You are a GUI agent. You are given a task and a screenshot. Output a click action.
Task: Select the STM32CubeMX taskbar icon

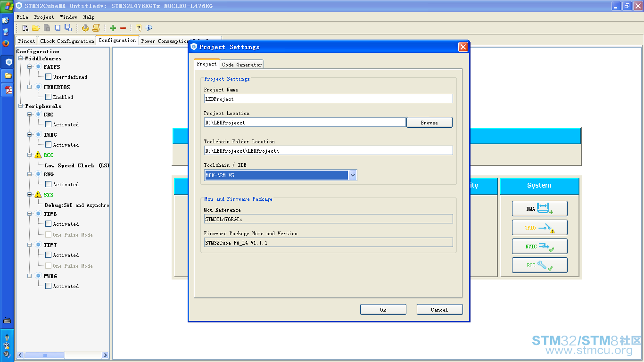pos(8,62)
